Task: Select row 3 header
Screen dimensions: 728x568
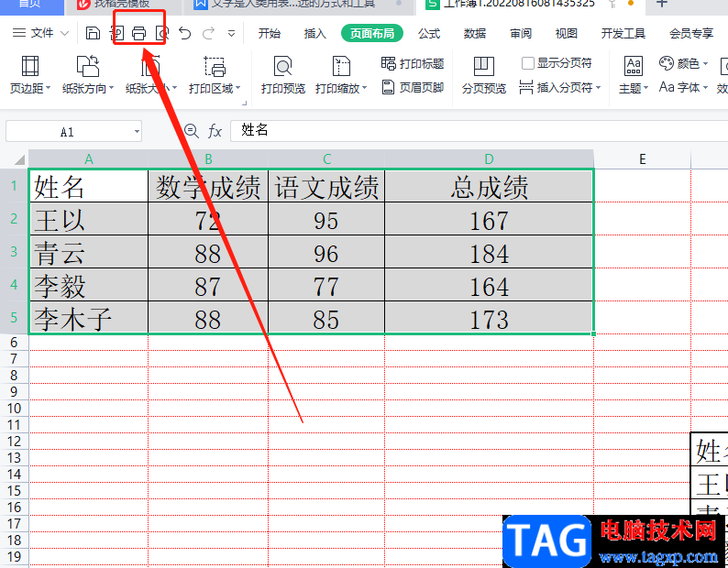Action: (14, 252)
